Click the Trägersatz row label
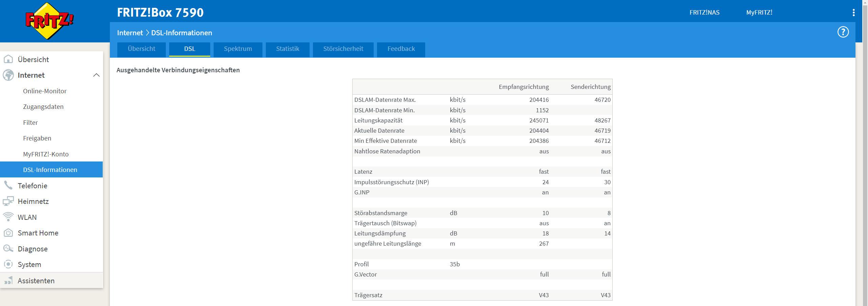This screenshot has height=306, width=868. [x=368, y=295]
